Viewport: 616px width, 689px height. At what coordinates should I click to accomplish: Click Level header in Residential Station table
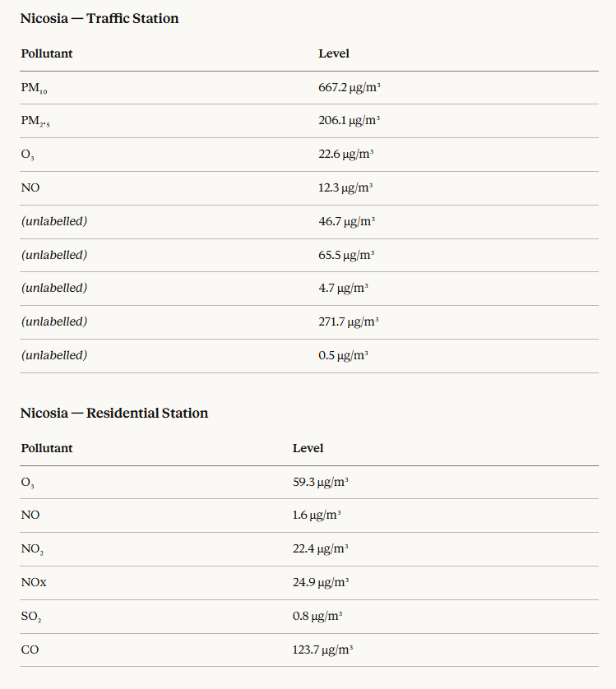(x=308, y=448)
